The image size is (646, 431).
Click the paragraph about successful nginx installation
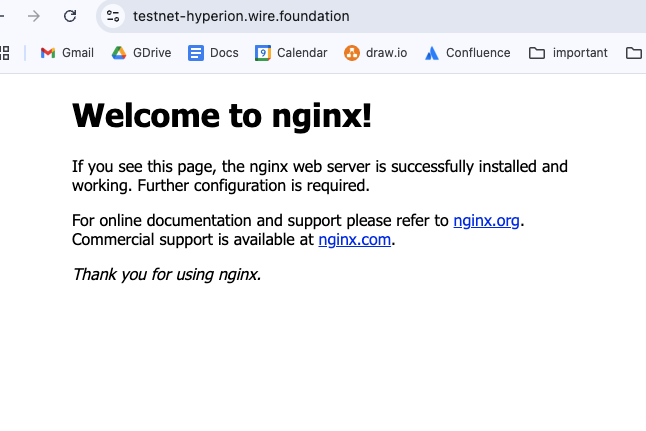319,176
